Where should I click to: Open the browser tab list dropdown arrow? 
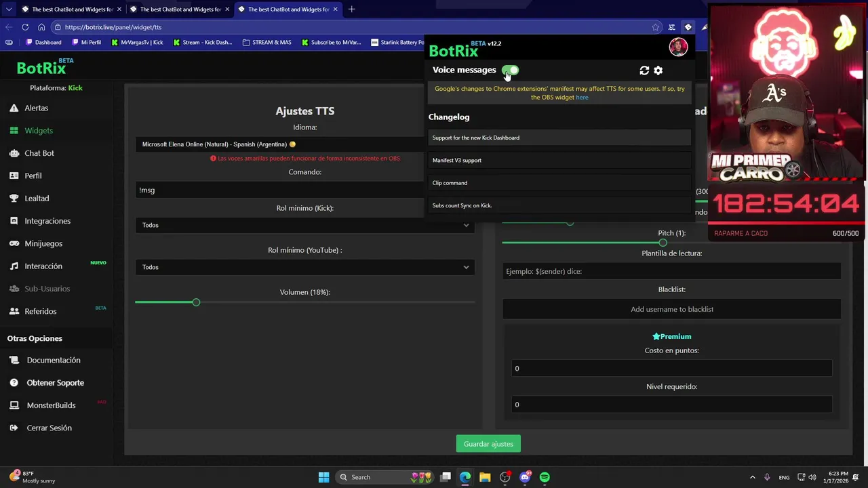coord(8,9)
